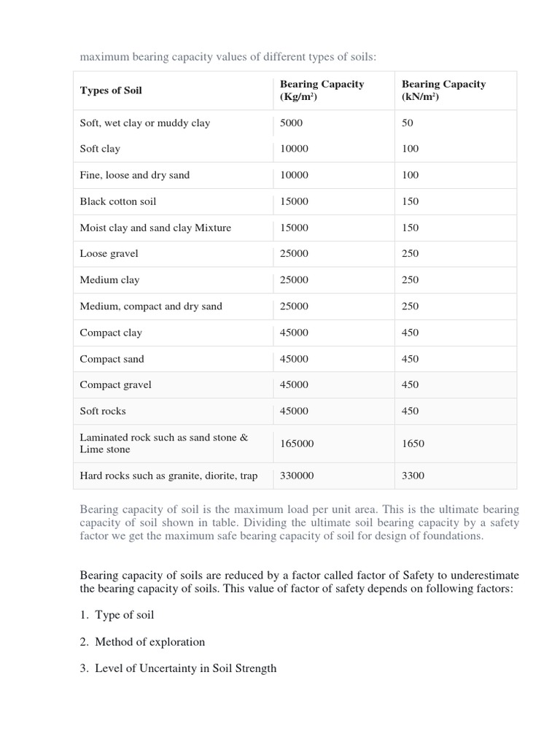Image resolution: width=560 pixels, height=747 pixels.
Task: Click list item "Method of exploration"
Action: [149, 641]
